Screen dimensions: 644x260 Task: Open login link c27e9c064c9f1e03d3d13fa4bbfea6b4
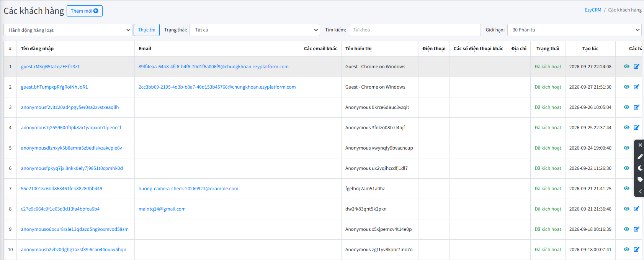pos(60,209)
